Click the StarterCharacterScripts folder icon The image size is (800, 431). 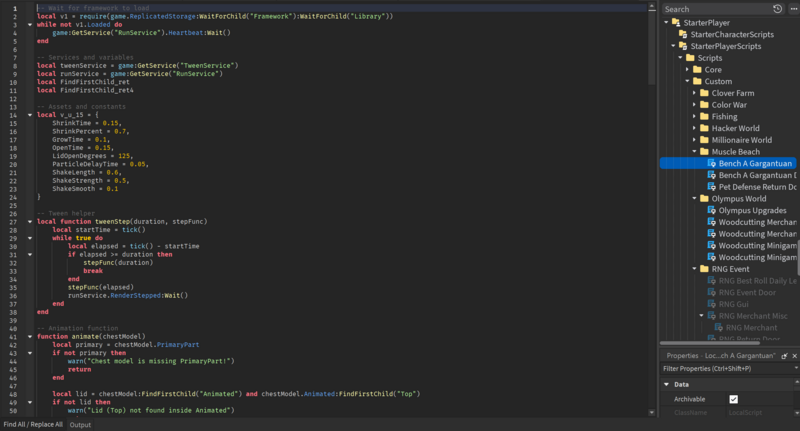(682, 34)
